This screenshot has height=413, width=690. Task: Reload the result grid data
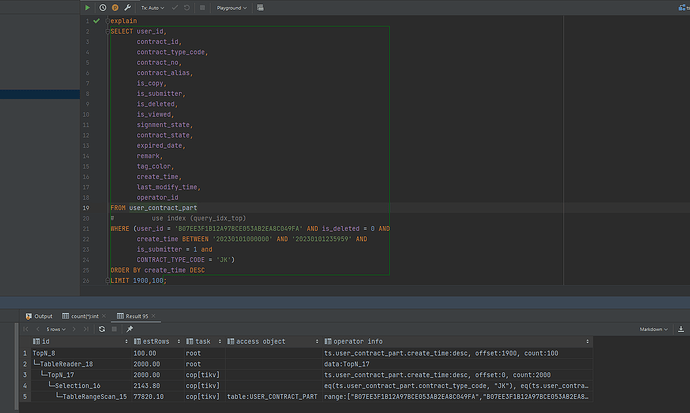click(x=102, y=329)
